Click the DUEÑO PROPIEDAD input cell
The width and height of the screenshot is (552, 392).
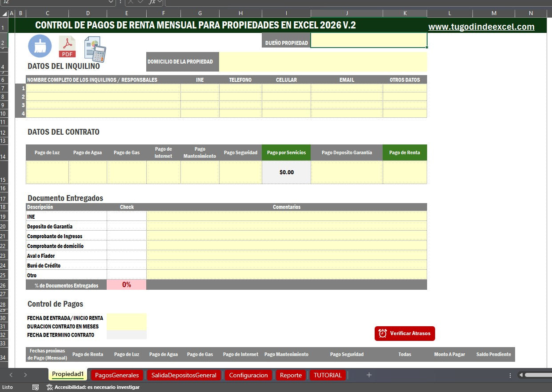368,40
